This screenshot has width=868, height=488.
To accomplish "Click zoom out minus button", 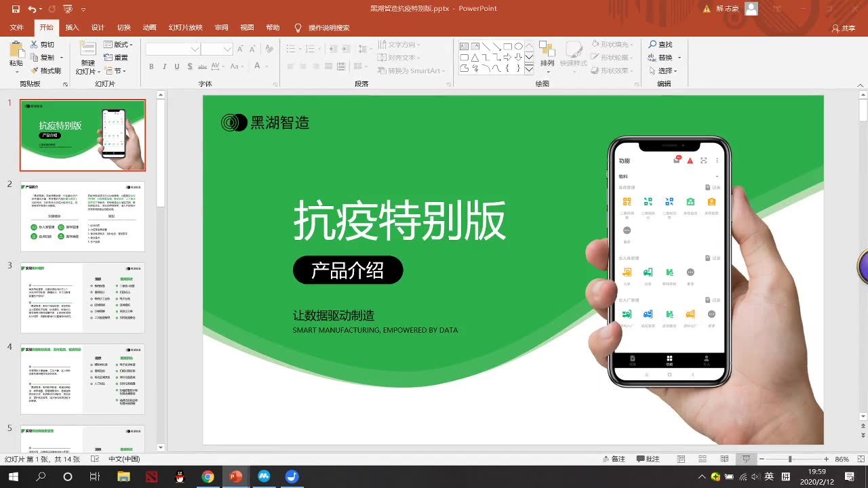I will [761, 459].
